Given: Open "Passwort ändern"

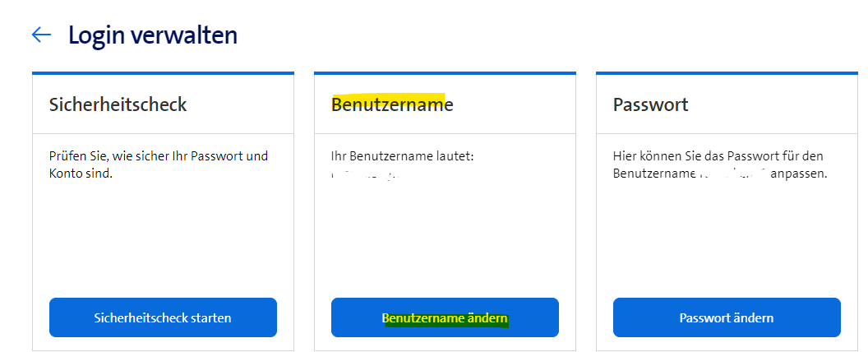Looking at the screenshot, I should [727, 317].
